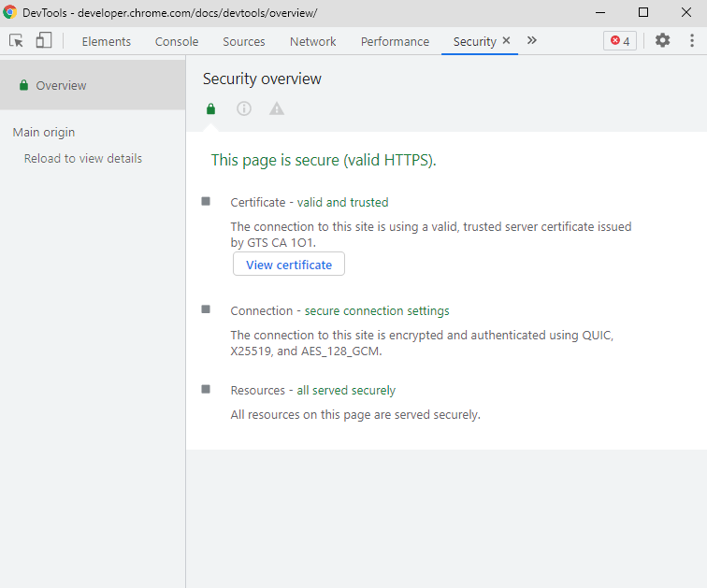The image size is (707, 588).
Task: Open DevTools settings gear
Action: (x=663, y=41)
